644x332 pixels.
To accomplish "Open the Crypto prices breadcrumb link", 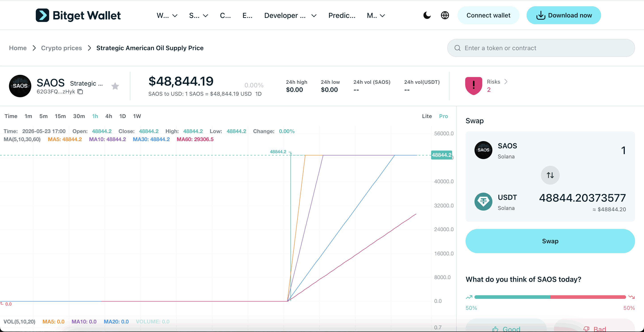I will [x=61, y=48].
